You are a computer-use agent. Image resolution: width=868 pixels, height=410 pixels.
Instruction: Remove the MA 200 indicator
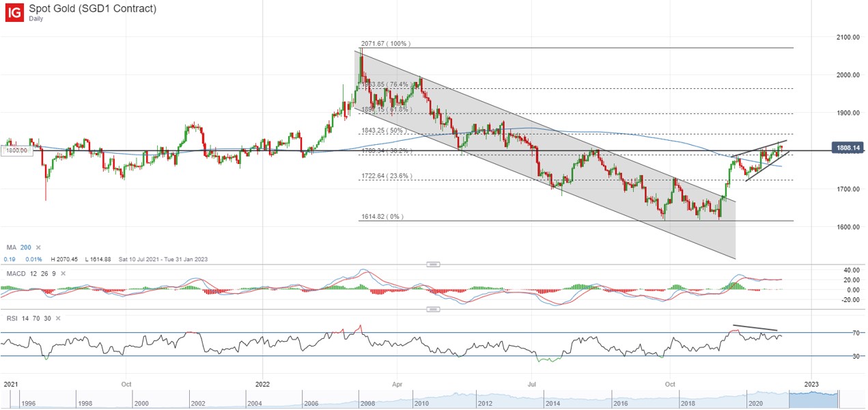click(x=38, y=247)
